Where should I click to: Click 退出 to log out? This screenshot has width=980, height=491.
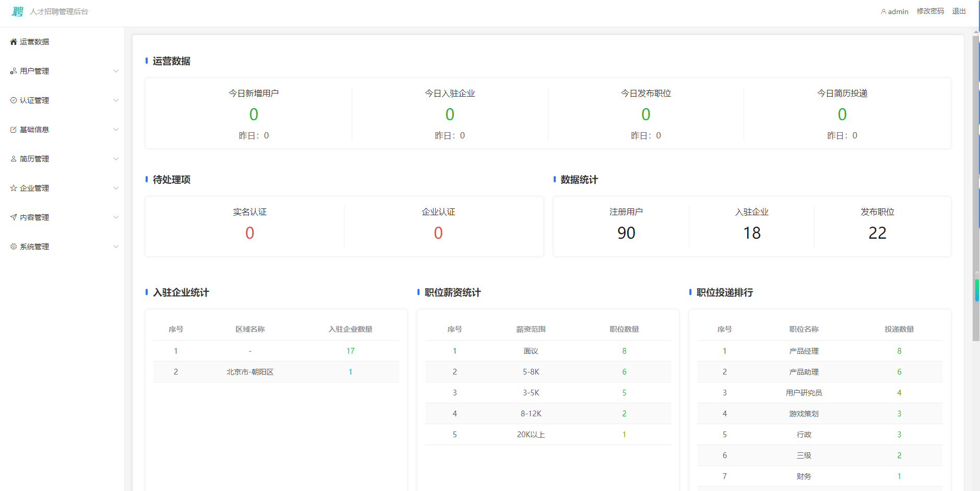click(x=959, y=11)
